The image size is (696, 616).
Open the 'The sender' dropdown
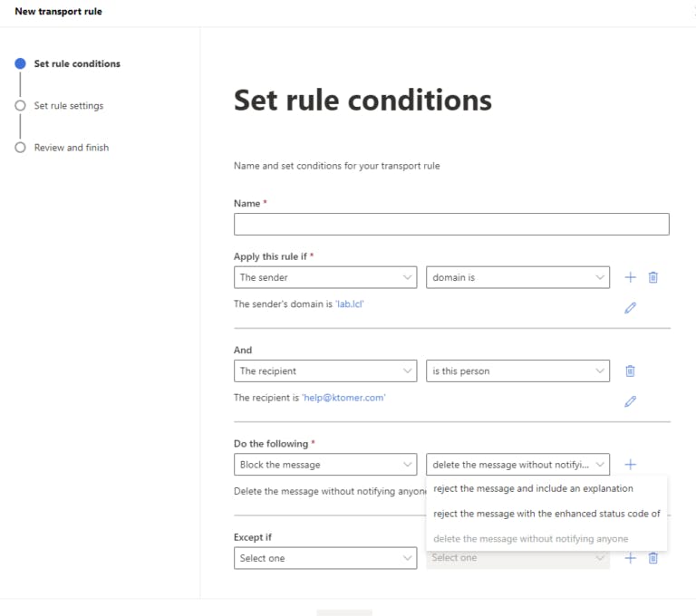coord(325,277)
